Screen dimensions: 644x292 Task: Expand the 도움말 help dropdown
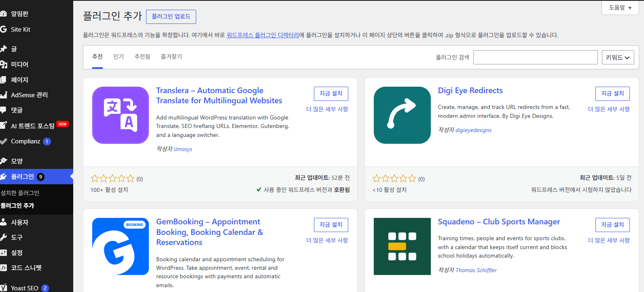pos(620,8)
